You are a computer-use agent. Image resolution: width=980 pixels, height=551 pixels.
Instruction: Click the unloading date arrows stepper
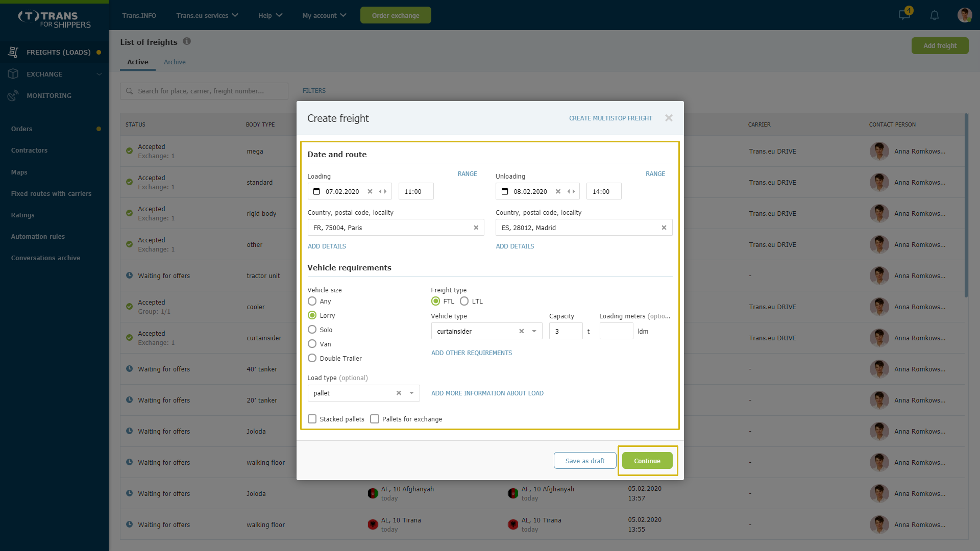click(571, 191)
